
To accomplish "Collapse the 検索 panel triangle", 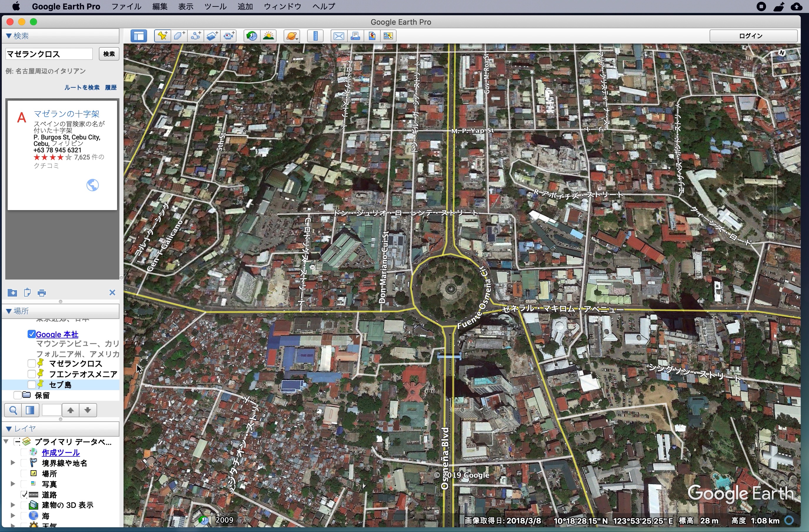I will coord(9,36).
